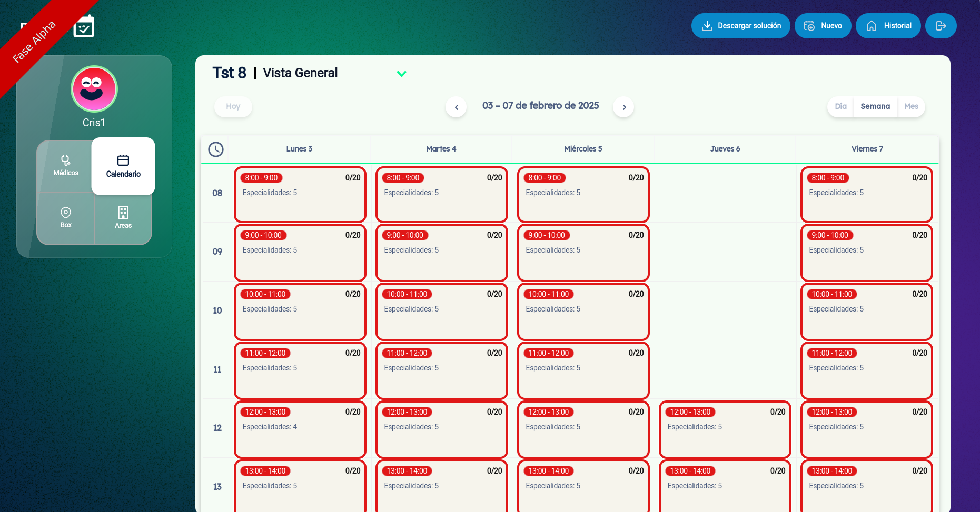Image resolution: width=980 pixels, height=512 pixels.
Task: Open the Box section
Action: pos(66,217)
